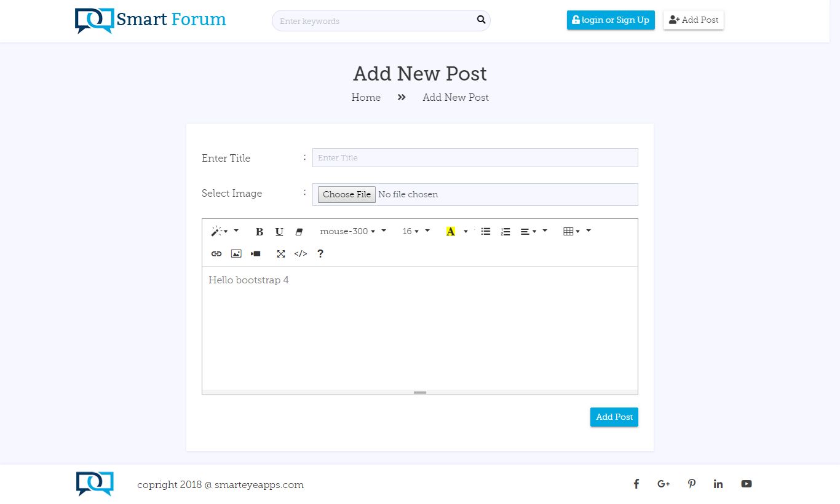This screenshot has height=504, width=840.
Task: Toggle code view in the editor
Action: (301, 254)
